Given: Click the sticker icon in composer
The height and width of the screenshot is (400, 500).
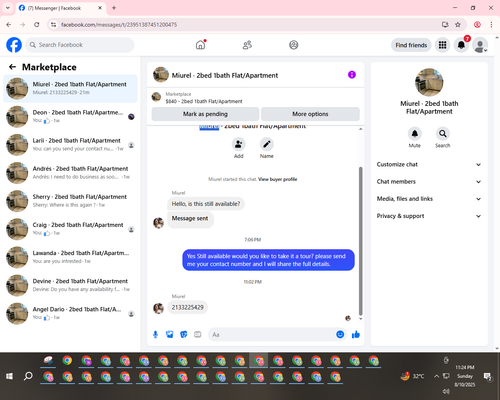Looking at the screenshot, I should (184, 334).
